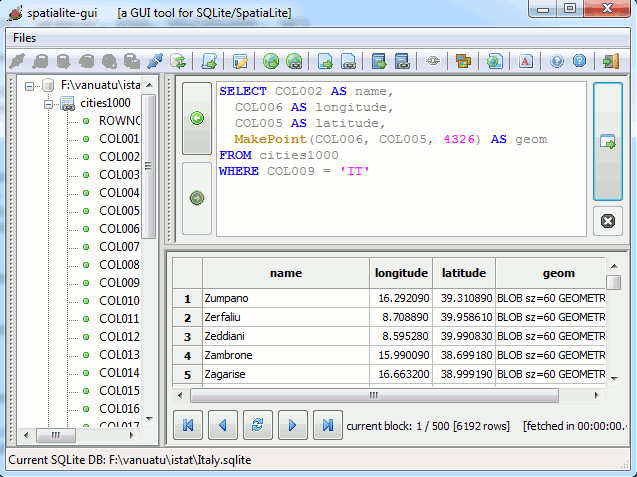Click the tree panel vertical scrollbar thumb
This screenshot has width=637, height=477.
click(148, 166)
